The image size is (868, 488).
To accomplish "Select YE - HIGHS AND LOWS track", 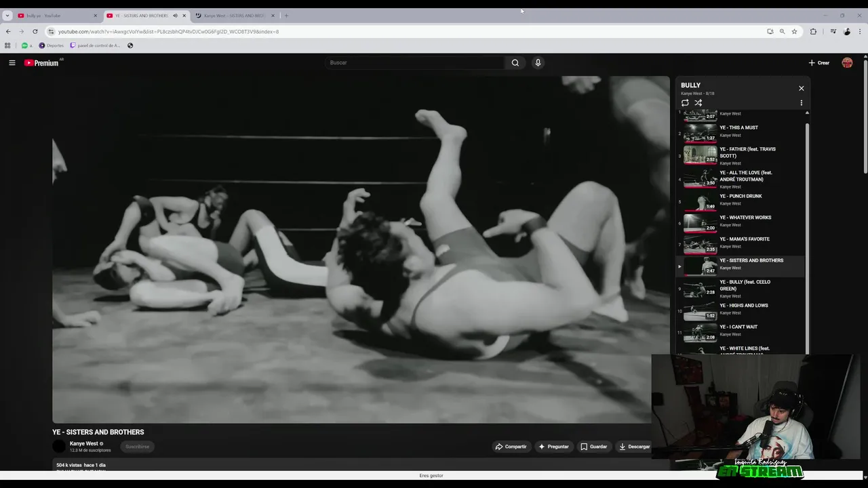I will [741, 310].
